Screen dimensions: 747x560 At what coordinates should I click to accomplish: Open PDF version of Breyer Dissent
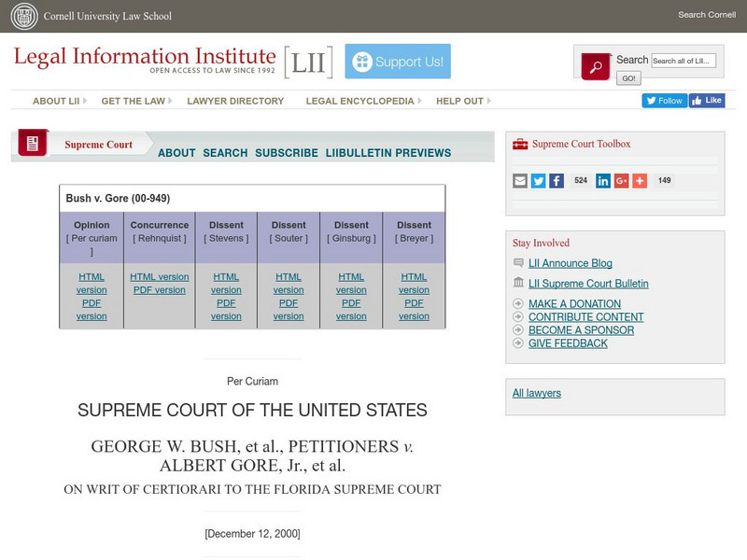point(414,310)
